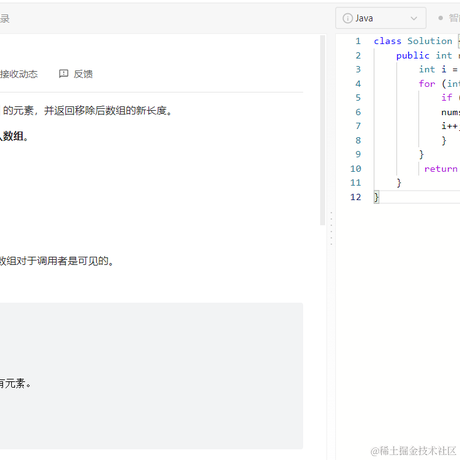Click the text 数组对于调用者是可见的
This screenshot has width=460, height=460.
coord(56,261)
